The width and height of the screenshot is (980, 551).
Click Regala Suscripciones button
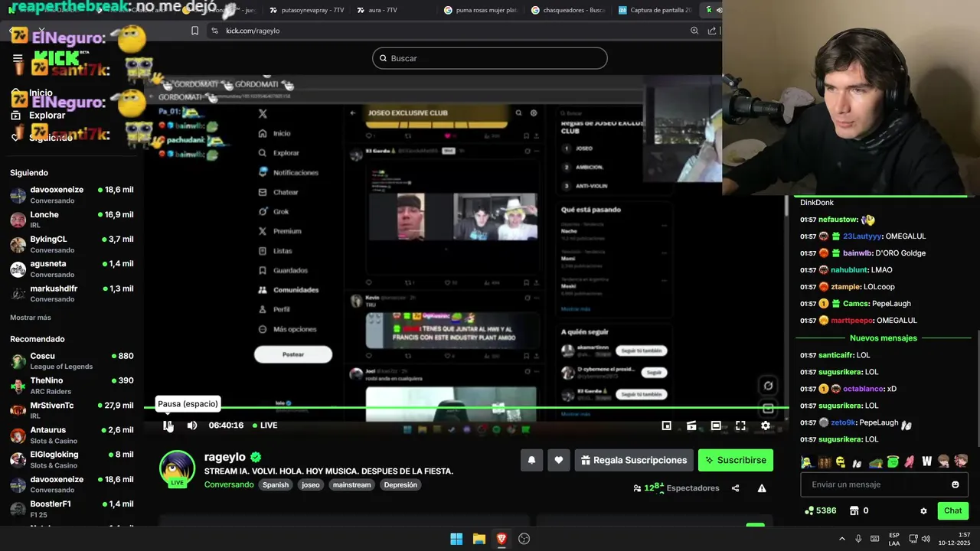coord(634,460)
